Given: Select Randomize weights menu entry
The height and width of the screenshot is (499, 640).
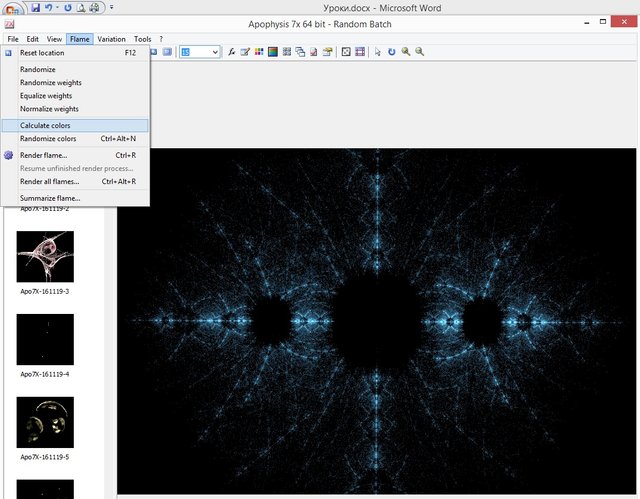Looking at the screenshot, I should [x=50, y=82].
